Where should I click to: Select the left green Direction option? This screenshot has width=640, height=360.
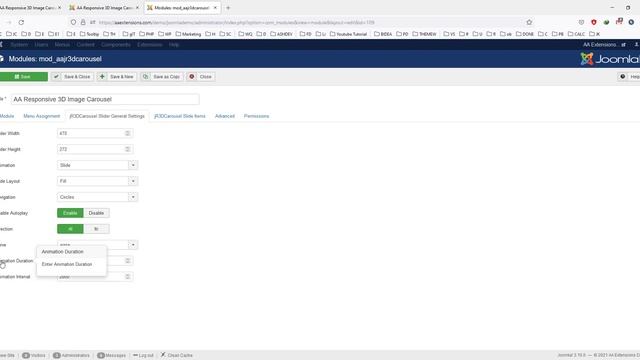[x=70, y=229]
